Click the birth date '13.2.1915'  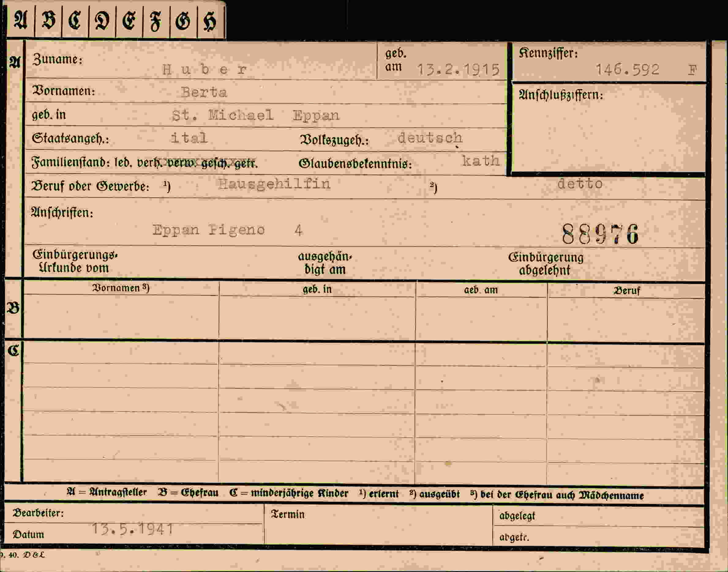458,70
